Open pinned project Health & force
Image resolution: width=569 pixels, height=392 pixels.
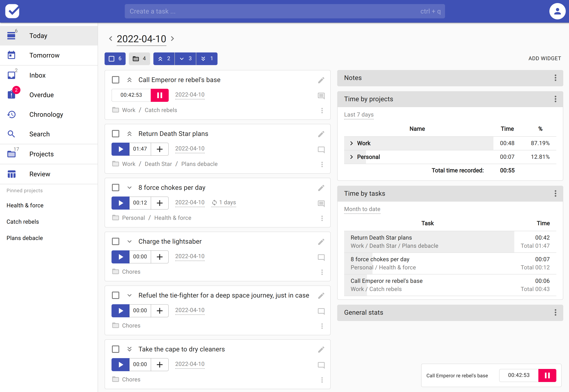(25, 205)
